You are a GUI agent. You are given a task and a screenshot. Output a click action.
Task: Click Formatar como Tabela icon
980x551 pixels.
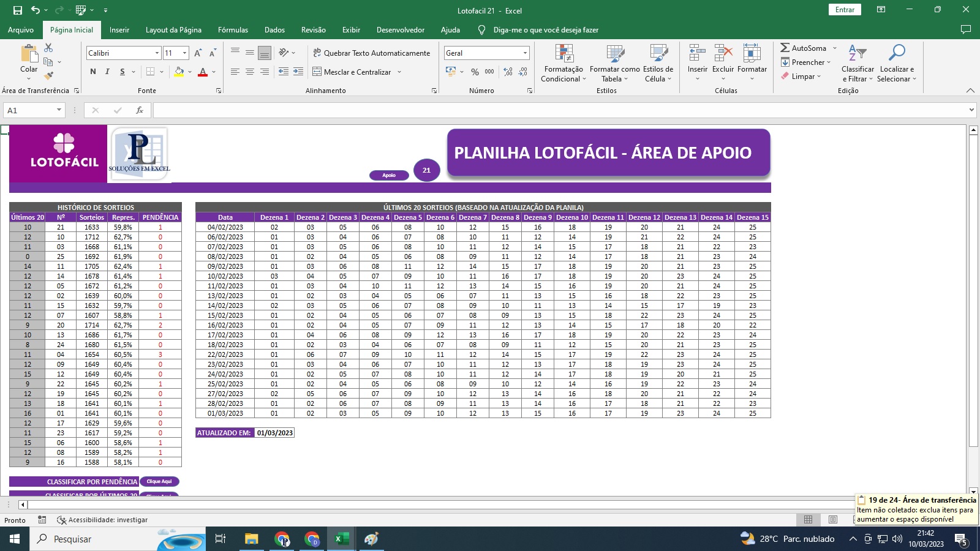(x=614, y=63)
